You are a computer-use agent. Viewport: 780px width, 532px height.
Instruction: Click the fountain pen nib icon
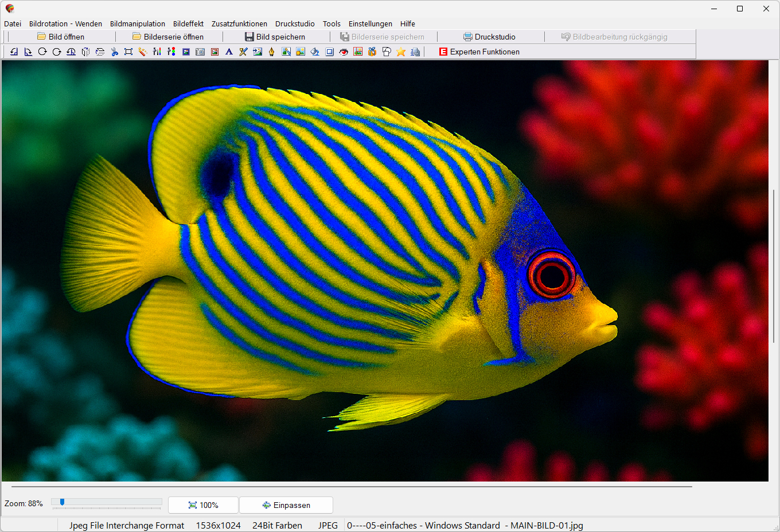pyautogui.click(x=272, y=52)
